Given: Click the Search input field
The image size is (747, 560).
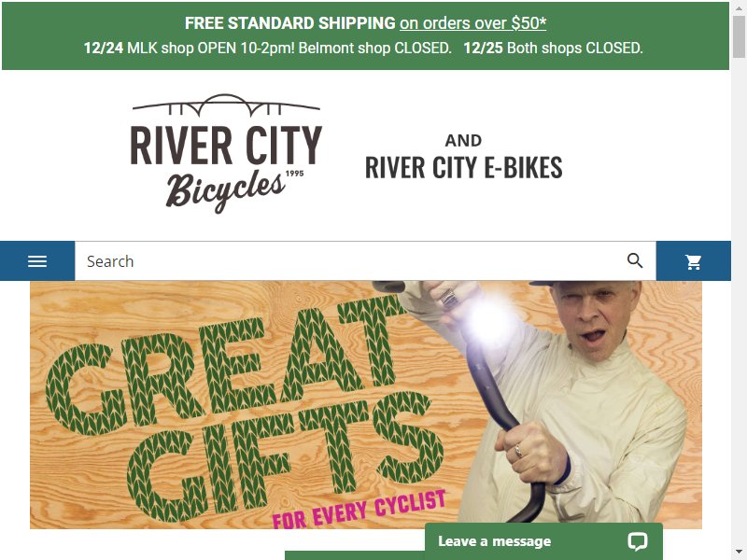Looking at the screenshot, I should pos(350,261).
